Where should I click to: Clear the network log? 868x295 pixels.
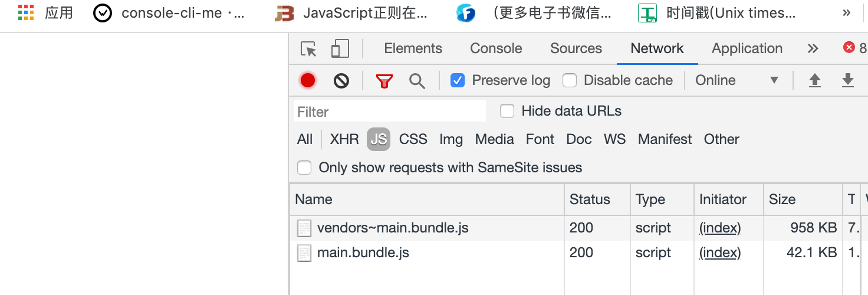pyautogui.click(x=341, y=81)
